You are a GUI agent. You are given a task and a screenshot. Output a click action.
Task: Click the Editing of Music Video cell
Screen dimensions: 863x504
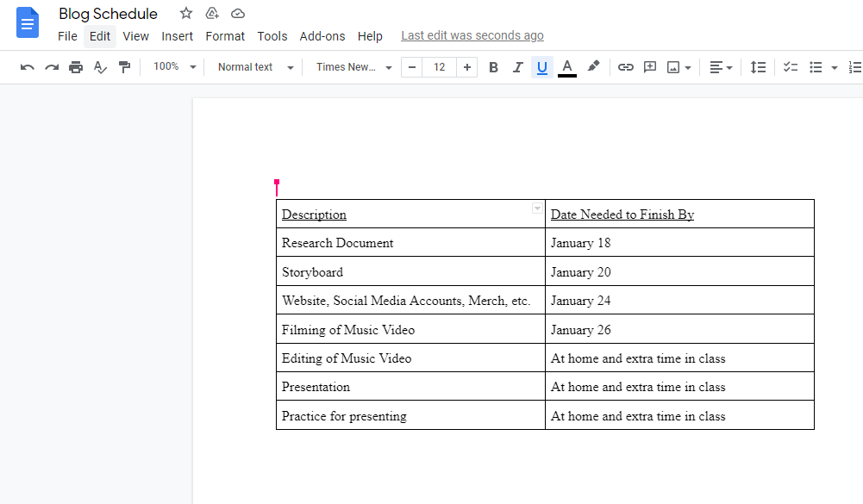[410, 358]
